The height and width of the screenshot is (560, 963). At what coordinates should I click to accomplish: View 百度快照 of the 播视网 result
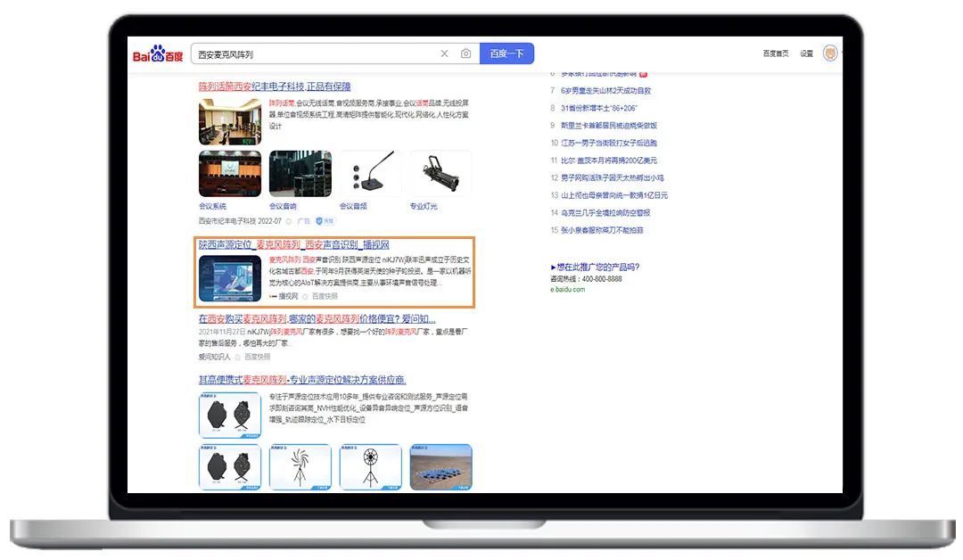pos(325,296)
